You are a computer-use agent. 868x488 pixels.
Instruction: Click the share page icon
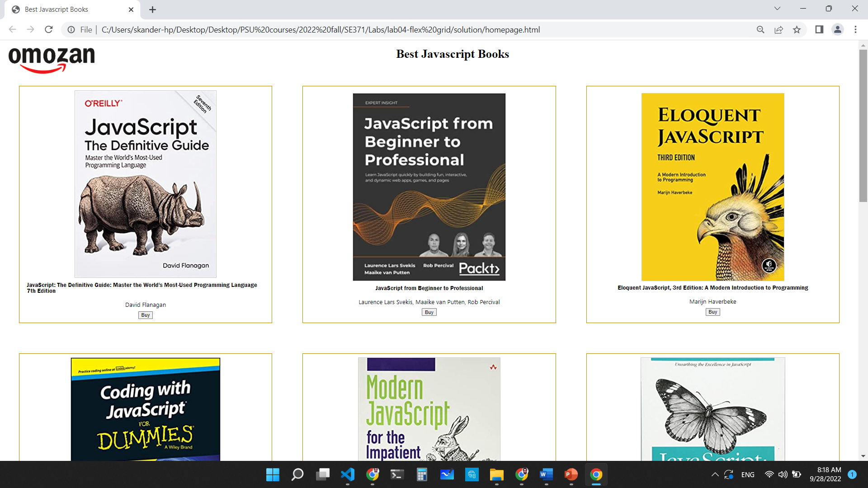click(x=778, y=30)
